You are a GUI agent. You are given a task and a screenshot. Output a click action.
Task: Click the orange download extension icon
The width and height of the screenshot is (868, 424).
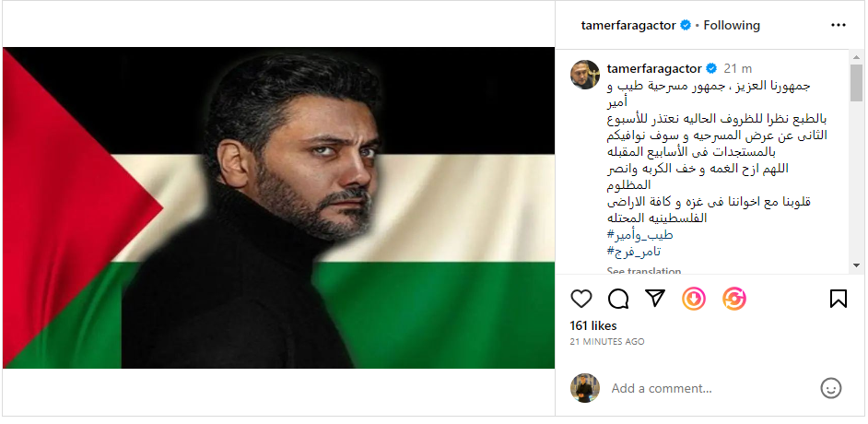pyautogui.click(x=694, y=299)
